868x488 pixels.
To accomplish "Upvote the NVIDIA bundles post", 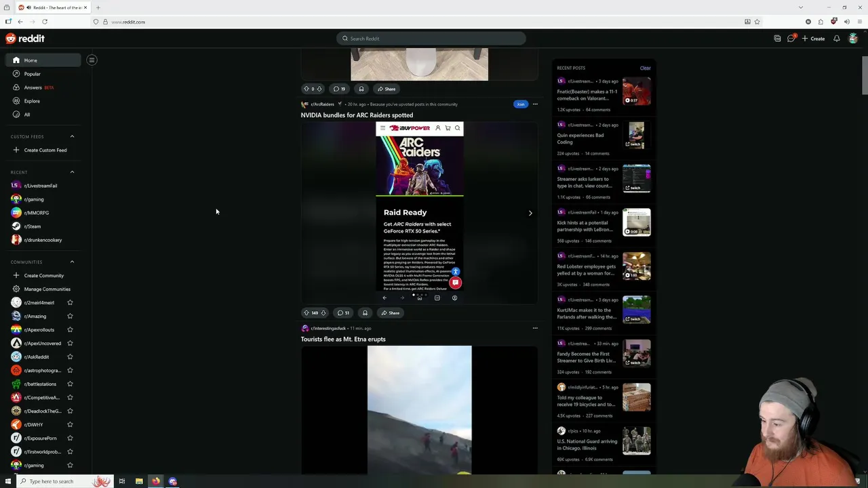I will [306, 313].
